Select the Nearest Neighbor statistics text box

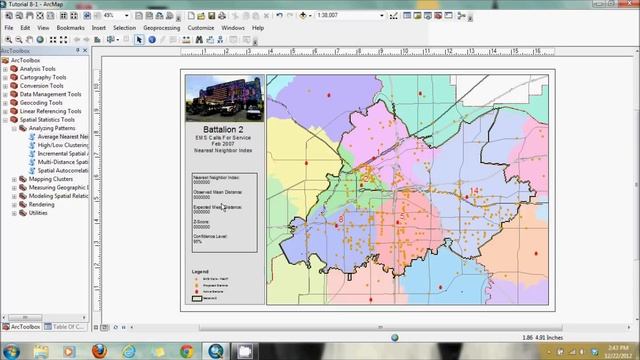[224, 213]
